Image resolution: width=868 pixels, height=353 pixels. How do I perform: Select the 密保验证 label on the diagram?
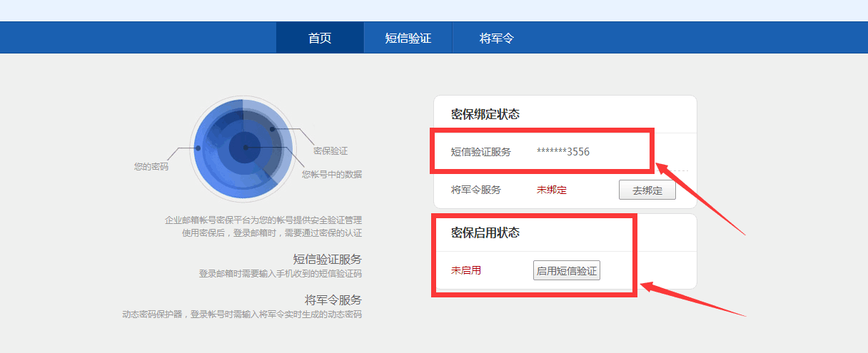pyautogui.click(x=330, y=151)
